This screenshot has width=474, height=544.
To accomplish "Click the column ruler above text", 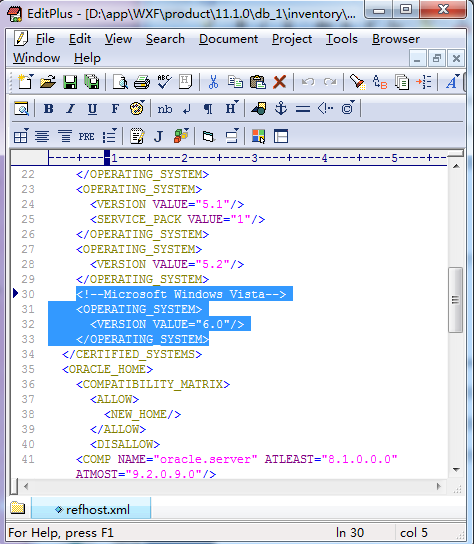I will [247, 158].
